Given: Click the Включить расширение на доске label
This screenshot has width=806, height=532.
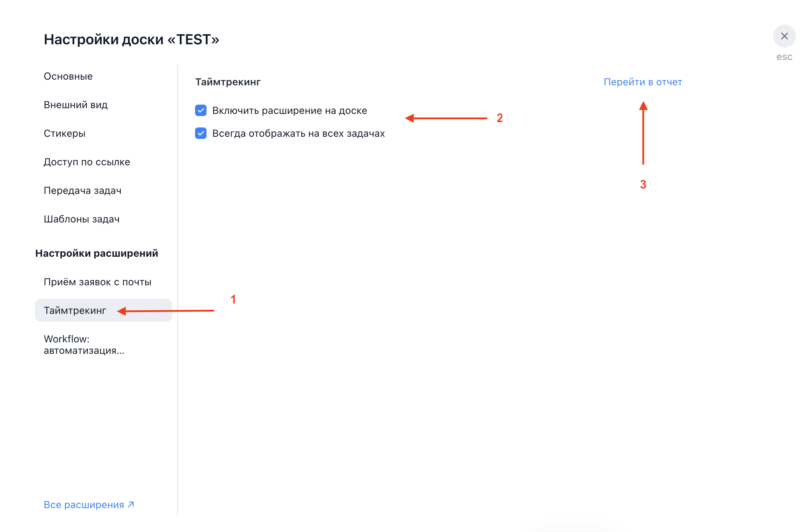Looking at the screenshot, I should pos(289,111).
